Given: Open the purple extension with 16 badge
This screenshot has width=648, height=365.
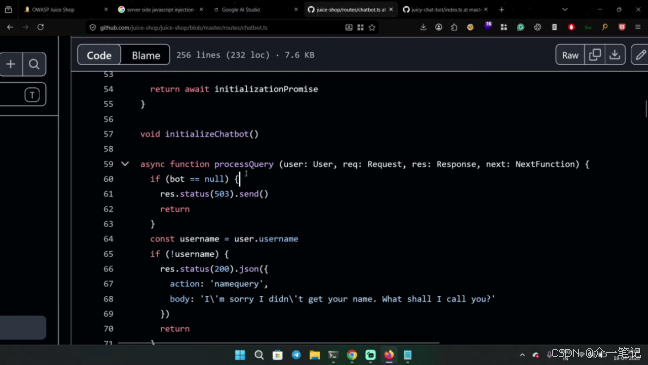Looking at the screenshot, I should pyautogui.click(x=488, y=26).
